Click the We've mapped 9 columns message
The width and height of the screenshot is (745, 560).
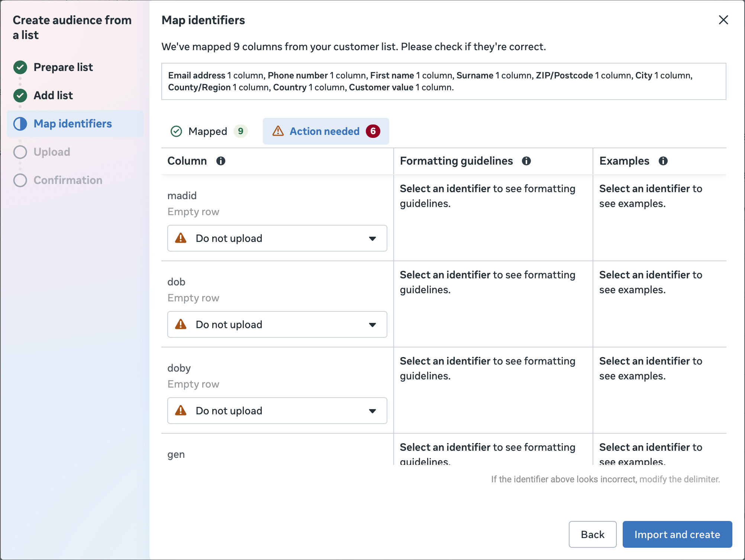[x=354, y=47]
